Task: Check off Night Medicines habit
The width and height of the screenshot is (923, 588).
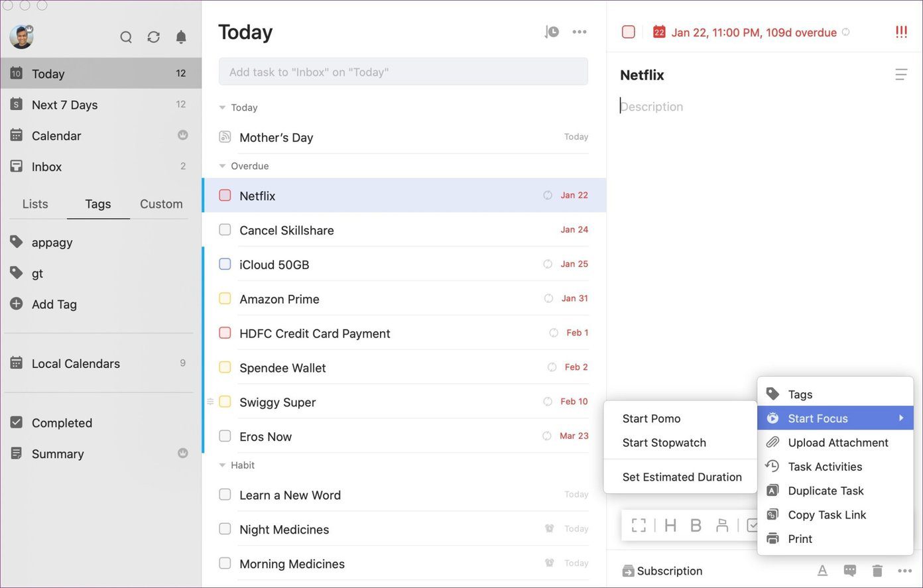Action: [x=225, y=529]
